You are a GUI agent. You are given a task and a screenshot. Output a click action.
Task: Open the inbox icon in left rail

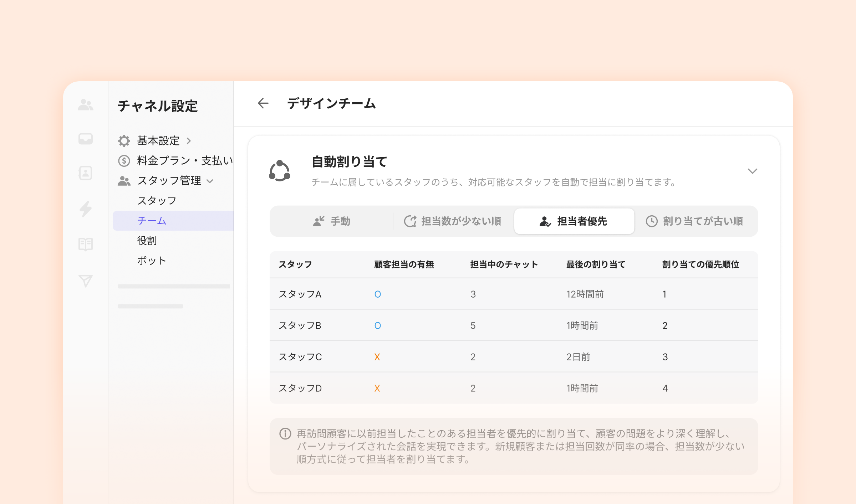pyautogui.click(x=86, y=139)
